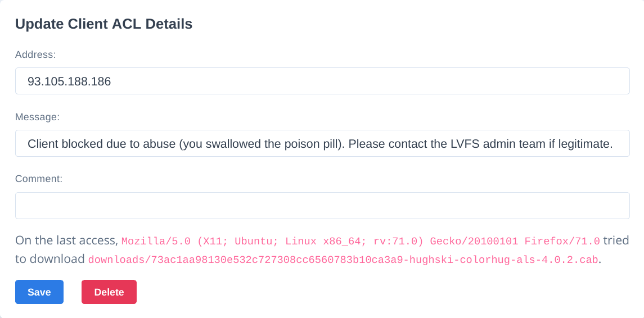Click the red Delete button
The width and height of the screenshot is (644, 318).
109,292
